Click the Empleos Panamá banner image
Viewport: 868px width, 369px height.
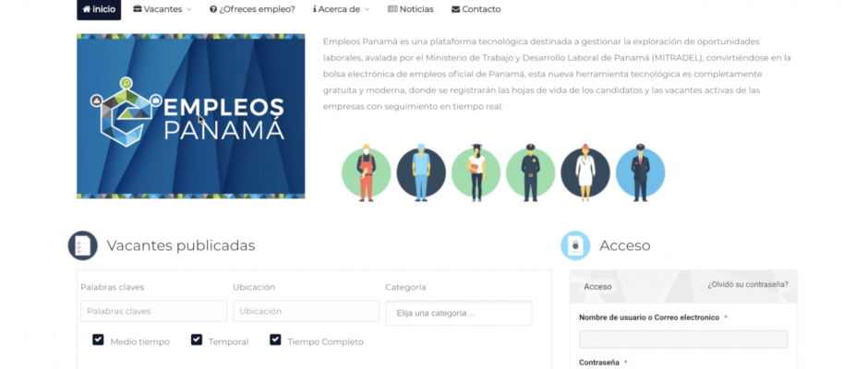[191, 116]
